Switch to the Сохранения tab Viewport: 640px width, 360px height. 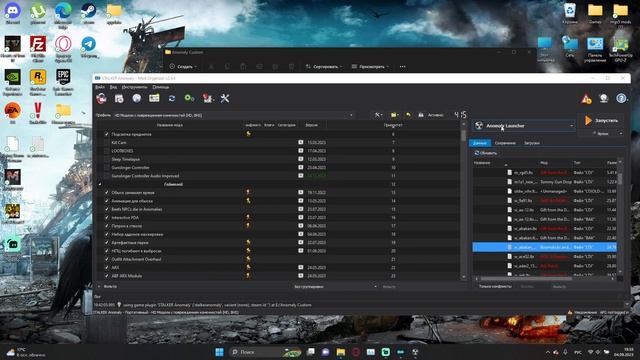click(x=505, y=143)
